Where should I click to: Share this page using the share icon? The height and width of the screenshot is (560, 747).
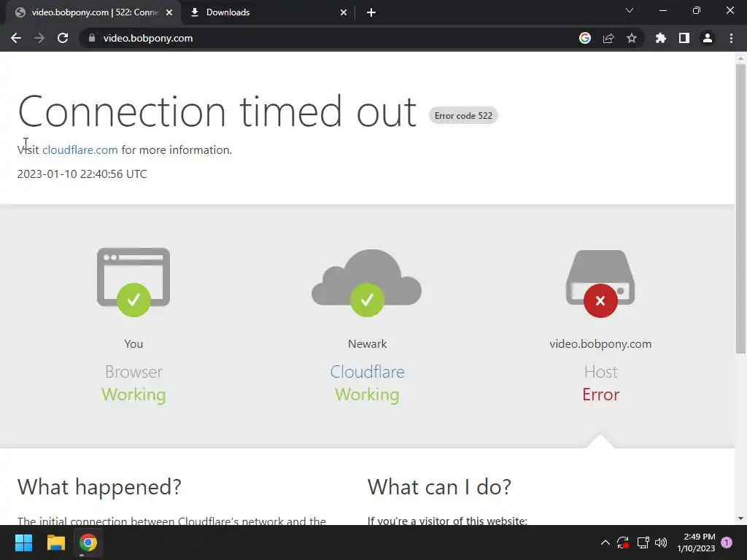pyautogui.click(x=608, y=38)
